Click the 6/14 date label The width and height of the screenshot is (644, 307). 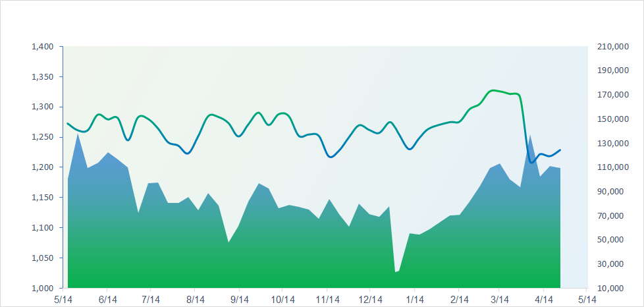click(107, 298)
